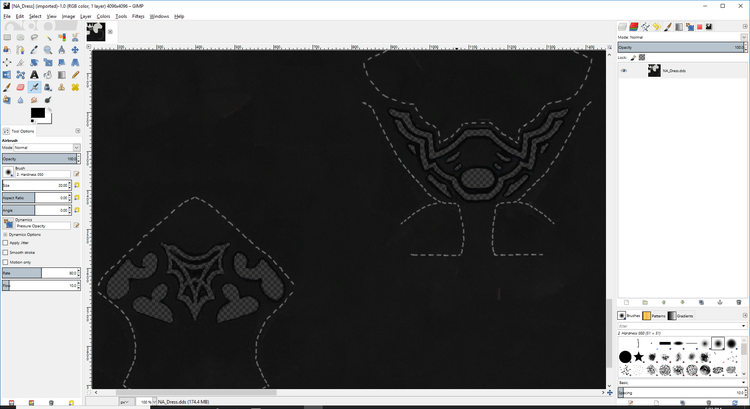Select the Zoom magnifier tool
The height and width of the screenshot is (409, 750).
point(48,50)
